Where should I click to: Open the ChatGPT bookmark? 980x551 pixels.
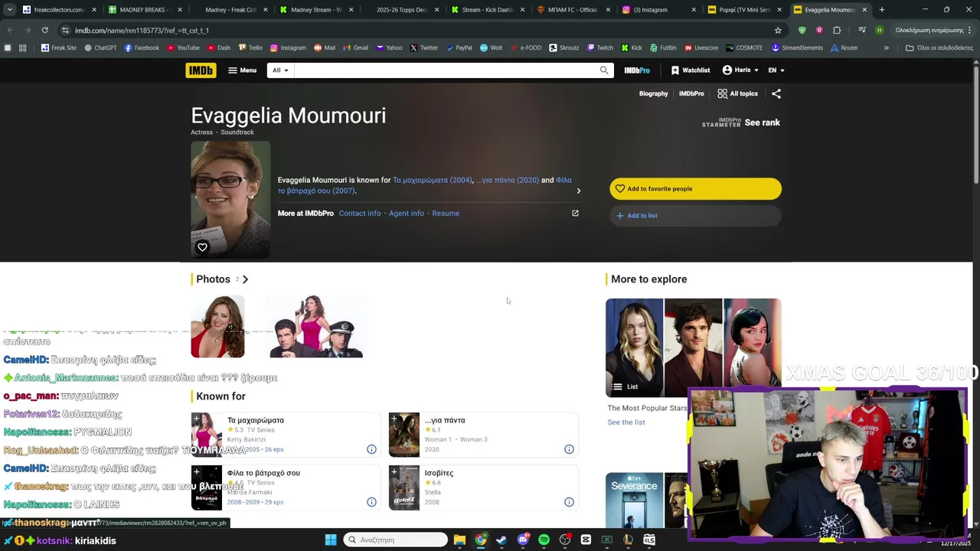[100, 47]
